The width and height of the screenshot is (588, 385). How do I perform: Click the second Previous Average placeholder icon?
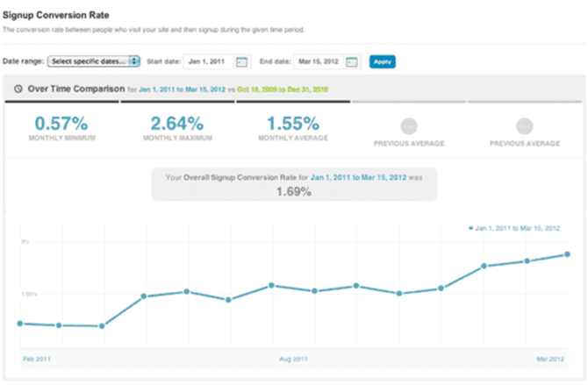pyautogui.click(x=524, y=125)
